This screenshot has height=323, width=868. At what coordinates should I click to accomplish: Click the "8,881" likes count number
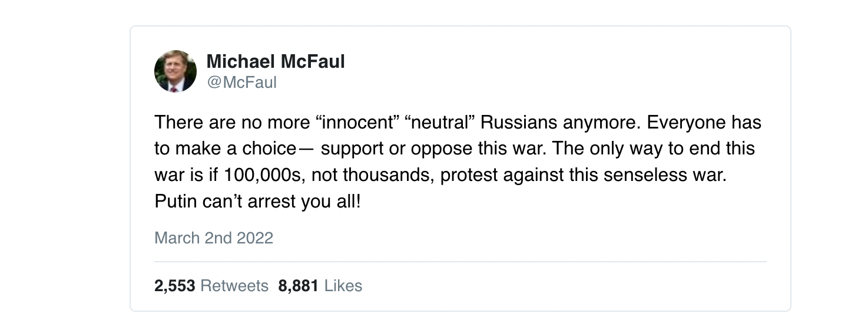(x=298, y=286)
